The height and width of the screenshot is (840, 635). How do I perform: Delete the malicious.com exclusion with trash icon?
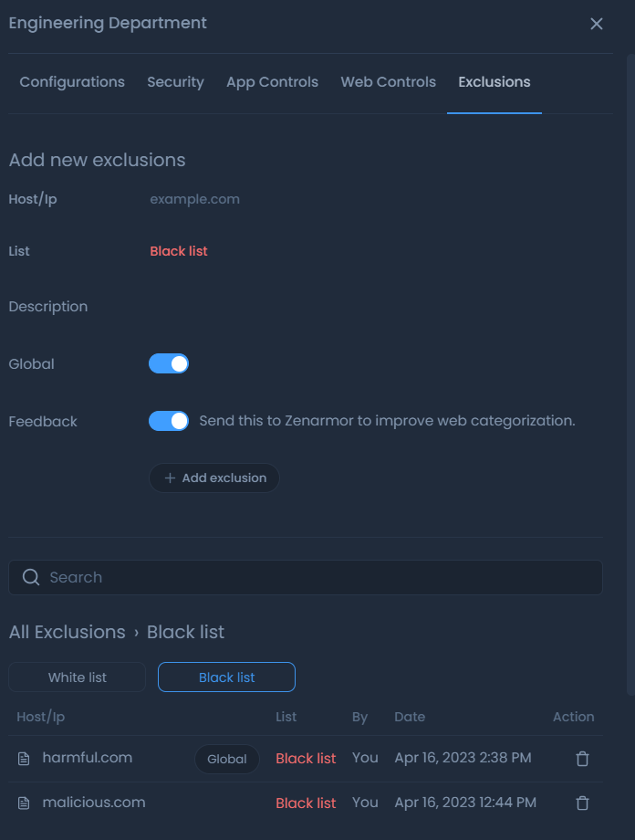[582, 803]
